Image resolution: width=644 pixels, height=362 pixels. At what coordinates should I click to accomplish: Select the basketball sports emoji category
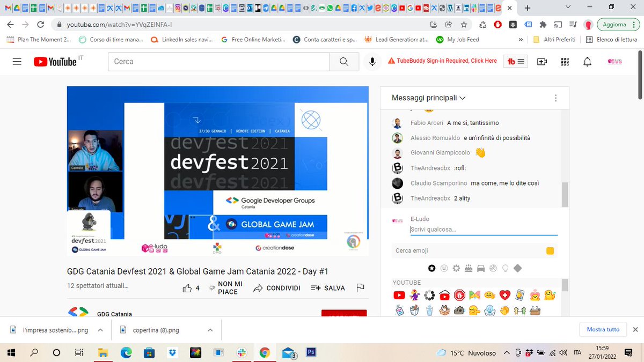click(x=493, y=268)
